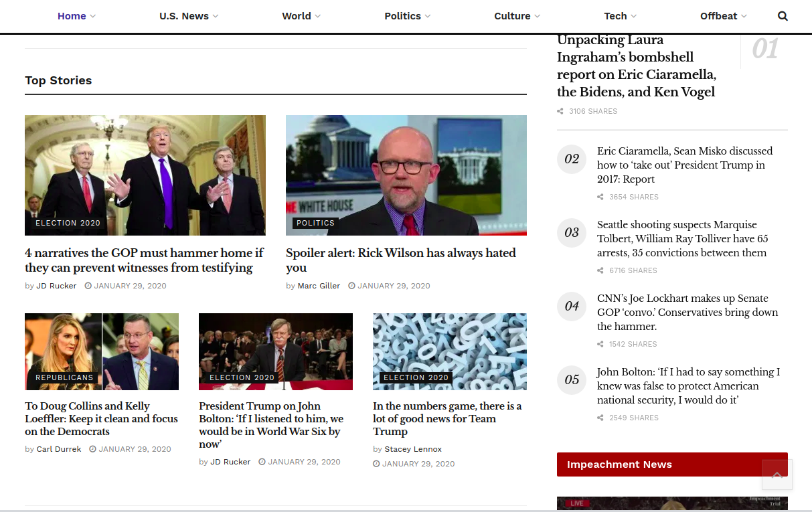Expand the World dropdown menu
The width and height of the screenshot is (812, 512).
point(301,16)
